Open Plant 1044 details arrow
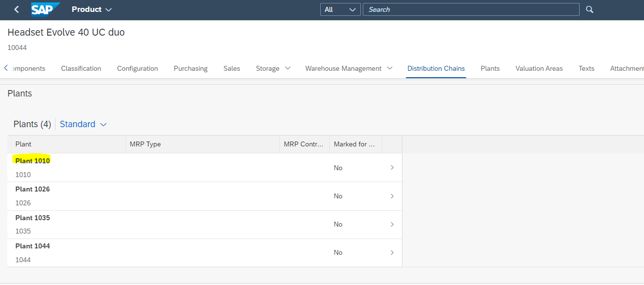This screenshot has height=285, width=644. [392, 252]
